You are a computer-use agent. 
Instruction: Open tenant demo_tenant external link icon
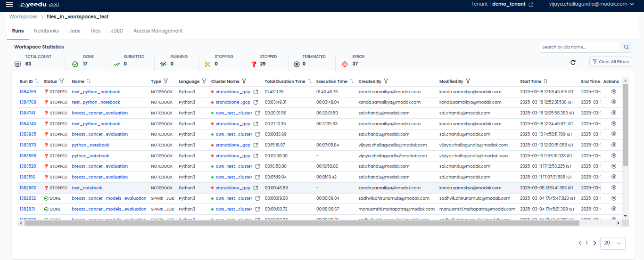pos(531,4)
